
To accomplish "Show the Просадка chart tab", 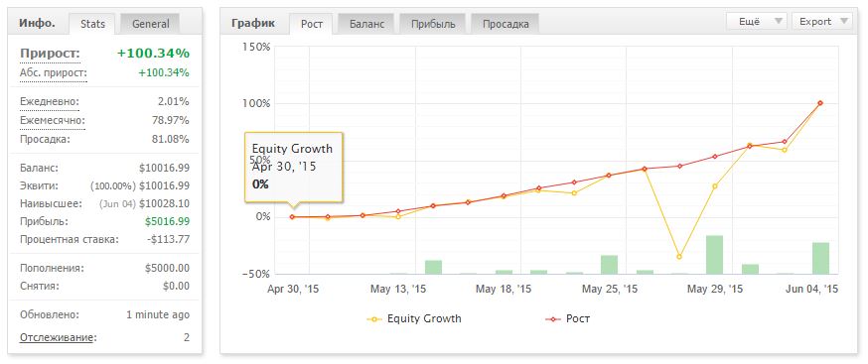I will click(505, 24).
